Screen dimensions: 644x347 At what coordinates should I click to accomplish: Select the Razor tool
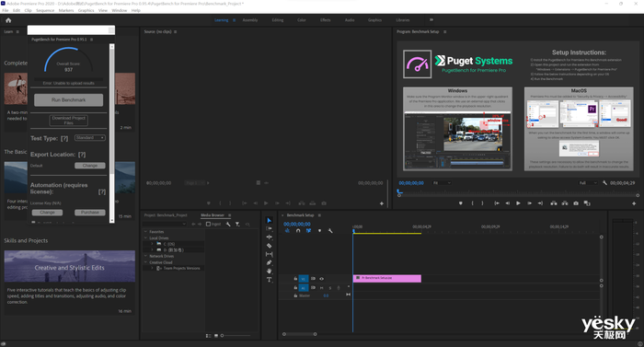269,246
